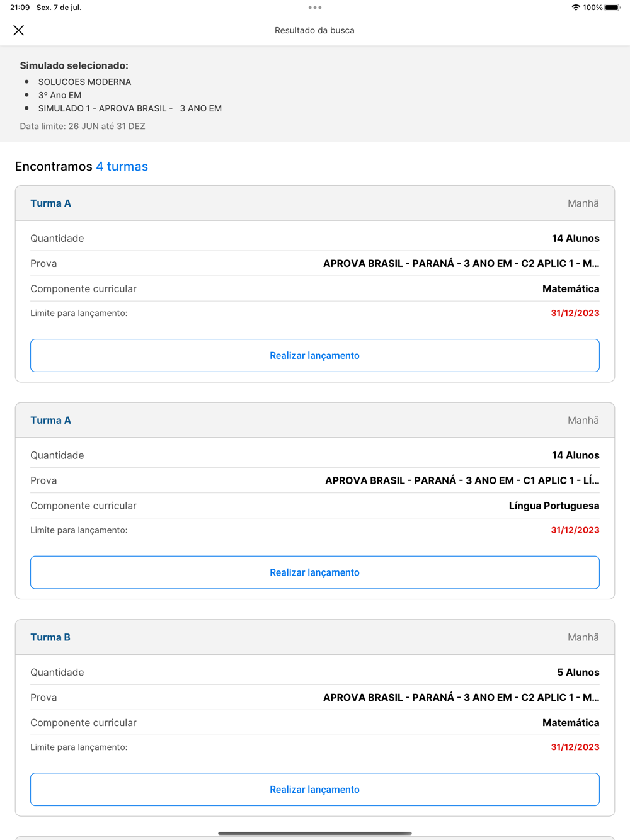Screen dimensions: 630x840
Task: Tap 'SOLUCOES MODERNA' list item
Action: (x=84, y=82)
